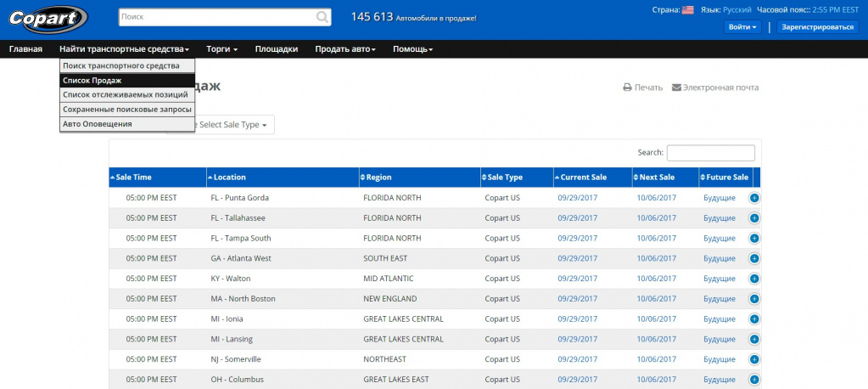
Task: Sort table by Location column
Action: point(283,178)
